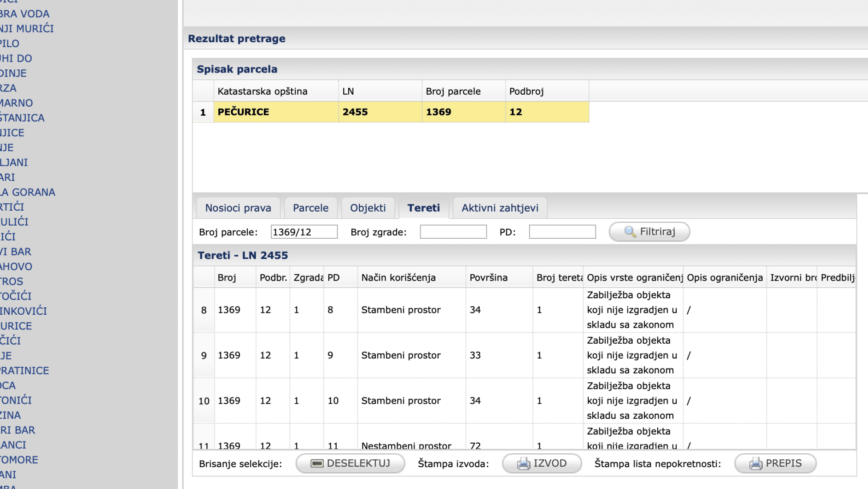Click the PREPIS printer icon
This screenshot has height=489, width=868.
tap(755, 464)
